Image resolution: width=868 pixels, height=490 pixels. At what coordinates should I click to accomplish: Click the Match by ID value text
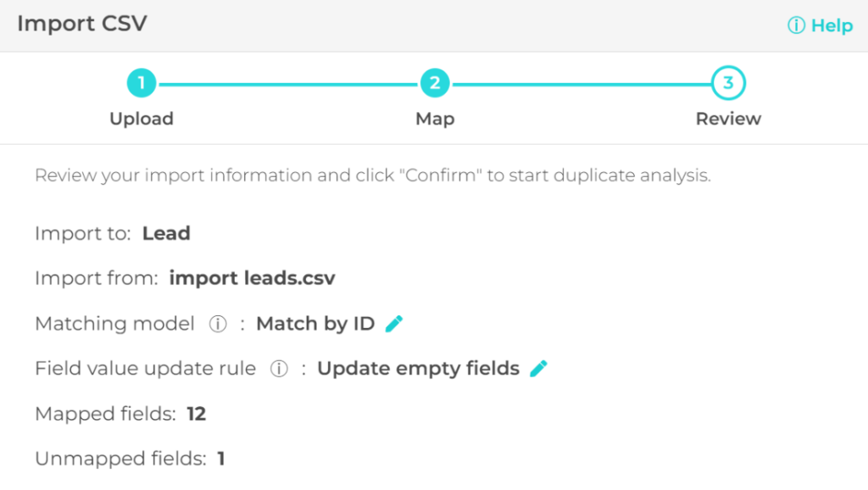pos(315,324)
